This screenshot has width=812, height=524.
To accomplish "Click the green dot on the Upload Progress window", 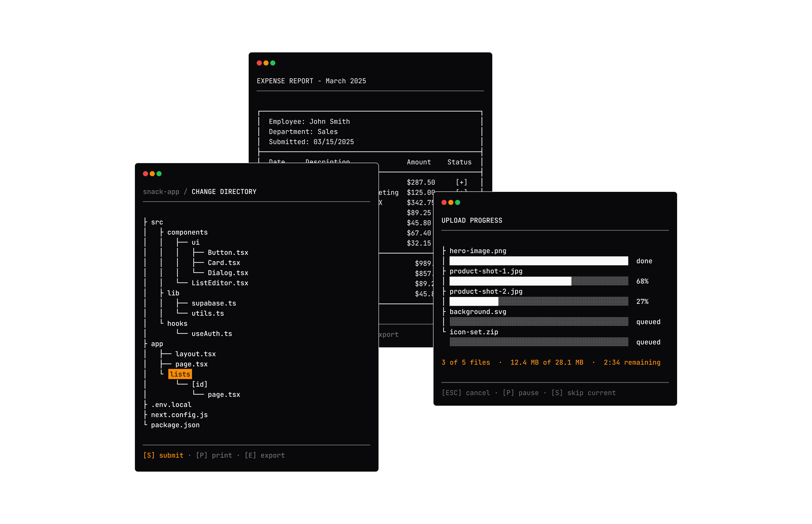I will click(x=458, y=202).
